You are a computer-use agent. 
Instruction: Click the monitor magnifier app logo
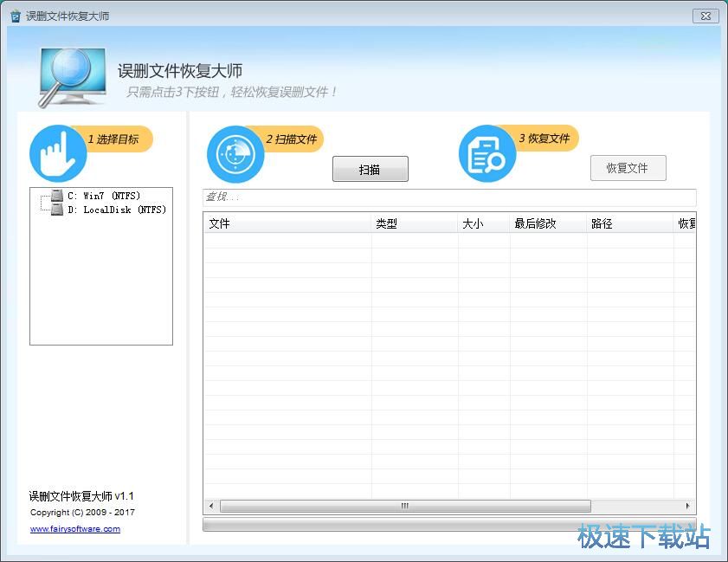74,76
